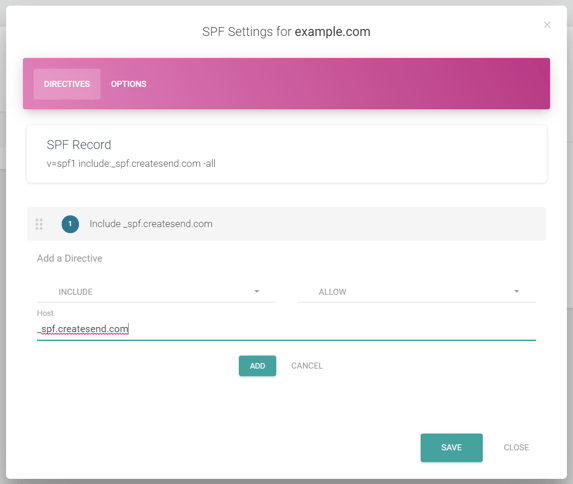Screen dimensions: 573x484
Task: Focus the Host input field
Action: pyautogui.click(x=286, y=329)
